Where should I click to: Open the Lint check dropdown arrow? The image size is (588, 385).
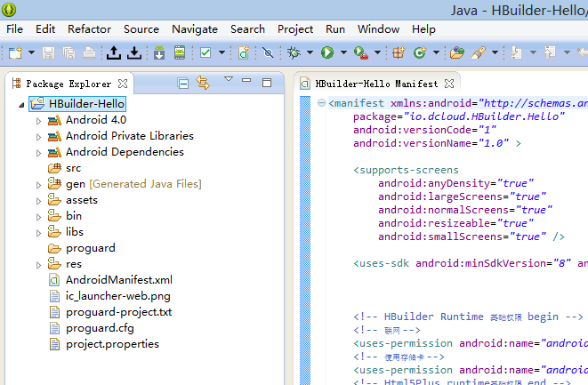pyautogui.click(x=222, y=52)
